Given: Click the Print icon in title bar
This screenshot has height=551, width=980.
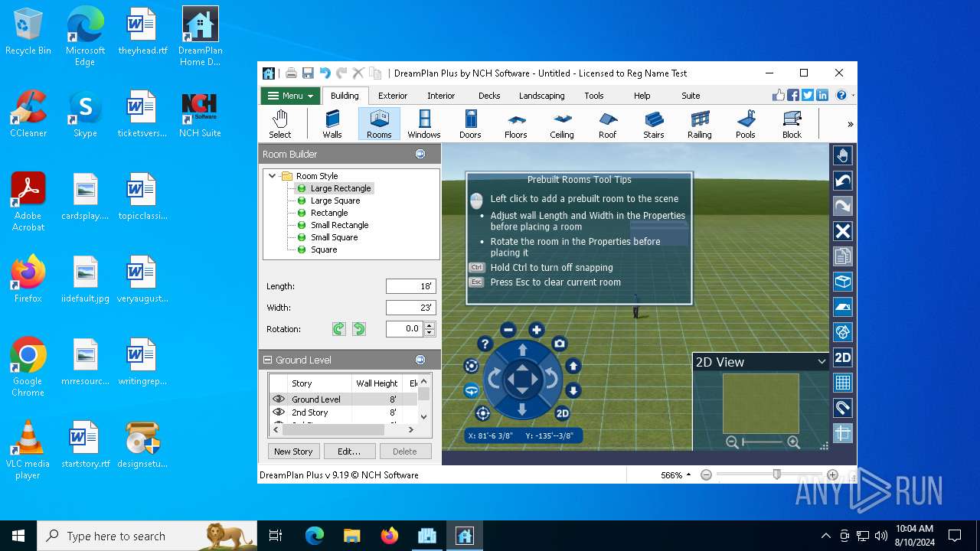Looking at the screenshot, I should click(x=291, y=73).
